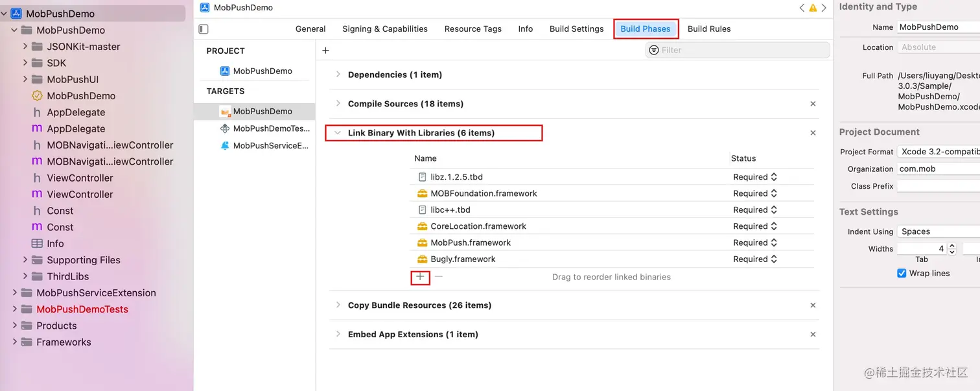The height and width of the screenshot is (391, 980).
Task: Click the Class Prefix field
Action: (x=938, y=186)
